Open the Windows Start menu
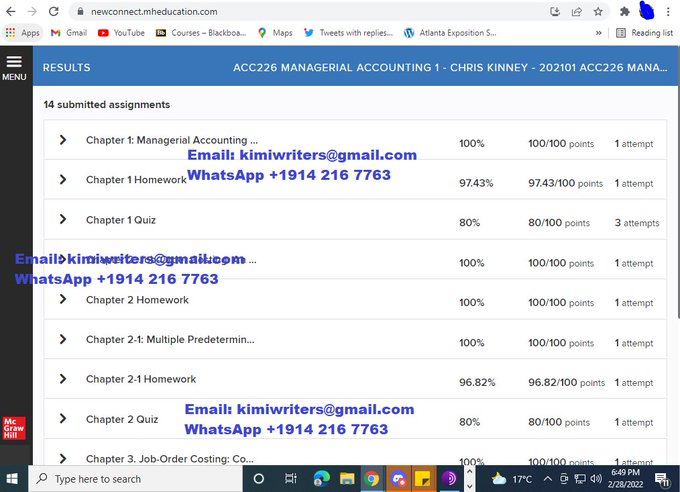680x492 pixels. [12, 479]
